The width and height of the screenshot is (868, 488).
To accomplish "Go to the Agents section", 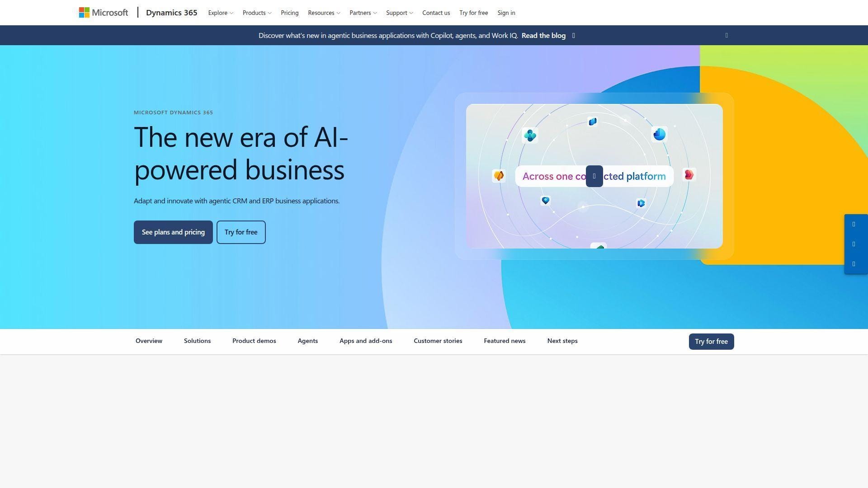I will coord(308,341).
